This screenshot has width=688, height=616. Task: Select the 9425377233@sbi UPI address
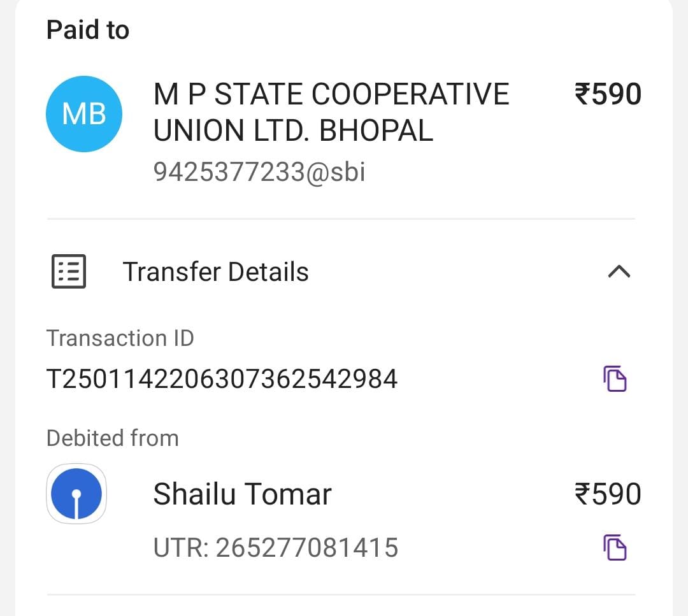[259, 171]
